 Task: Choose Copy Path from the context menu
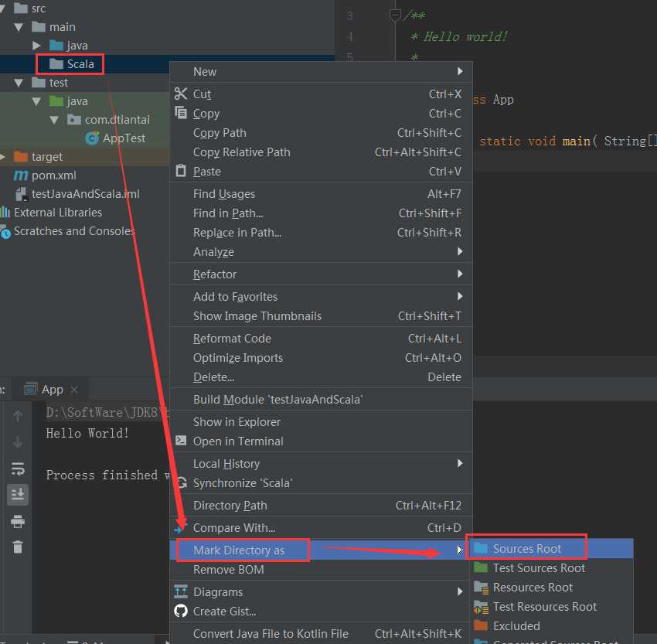coord(321,132)
